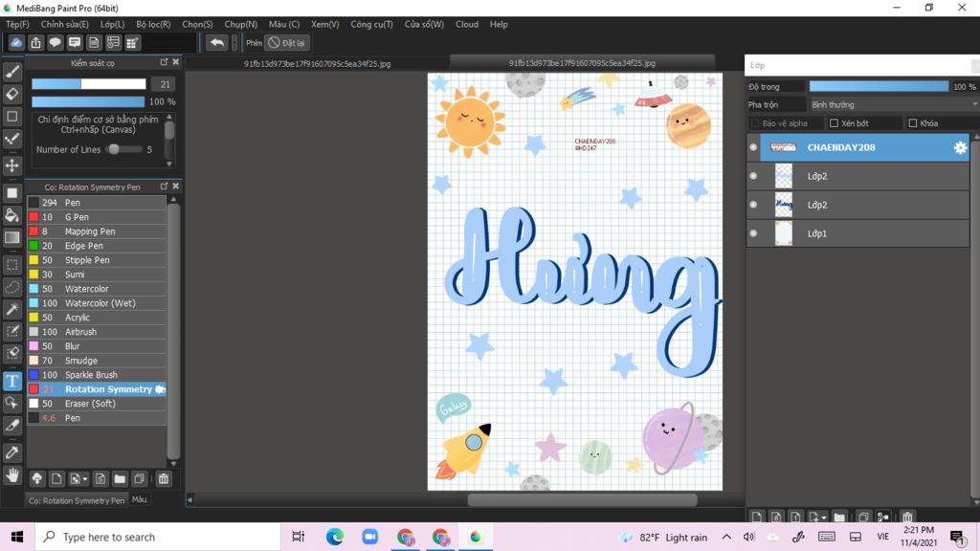This screenshot has height=551, width=980.
Task: Select the Eraser tool in left toolbar
Action: (x=11, y=95)
